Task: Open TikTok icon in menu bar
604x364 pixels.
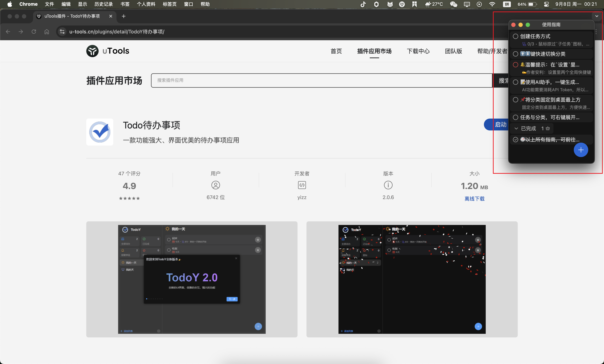Action: click(x=363, y=4)
